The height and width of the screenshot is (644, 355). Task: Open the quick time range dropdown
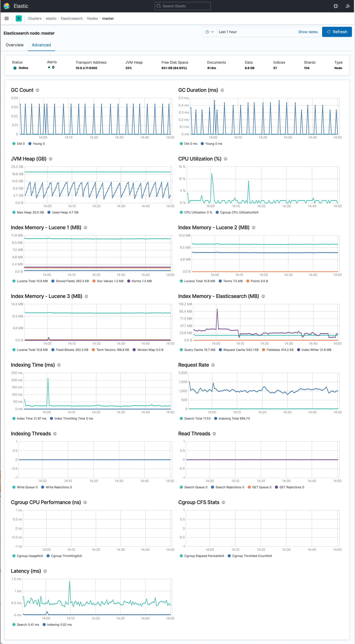[209, 32]
